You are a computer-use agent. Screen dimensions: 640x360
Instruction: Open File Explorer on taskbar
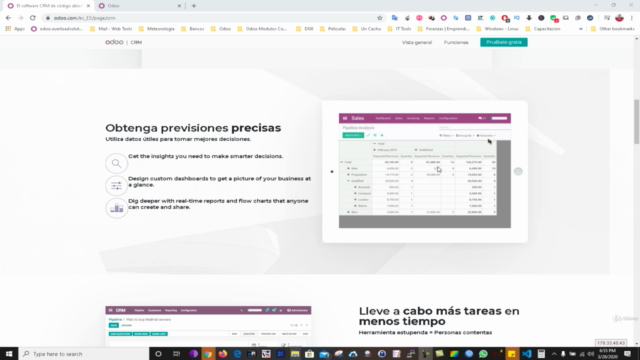click(295, 354)
